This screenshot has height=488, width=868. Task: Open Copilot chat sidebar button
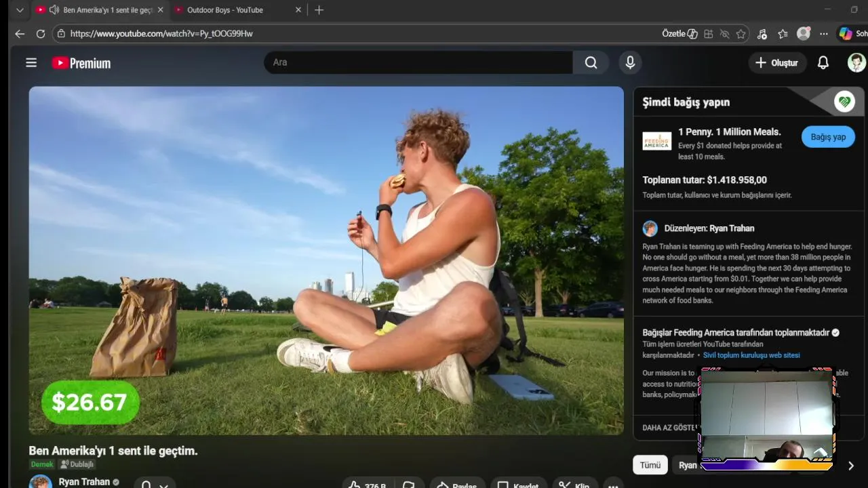click(853, 33)
